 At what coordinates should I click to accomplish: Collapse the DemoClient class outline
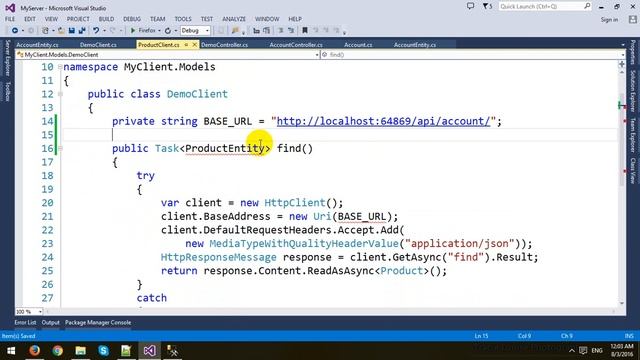point(60,94)
